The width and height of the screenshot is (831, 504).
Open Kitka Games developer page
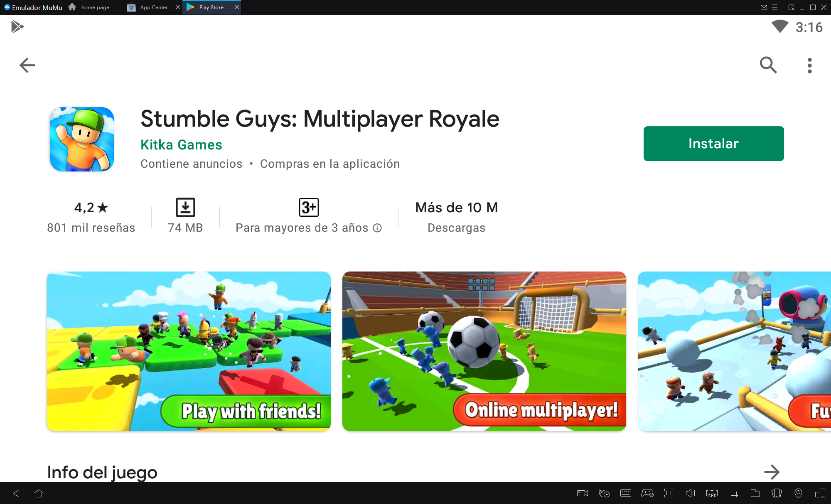[181, 145]
